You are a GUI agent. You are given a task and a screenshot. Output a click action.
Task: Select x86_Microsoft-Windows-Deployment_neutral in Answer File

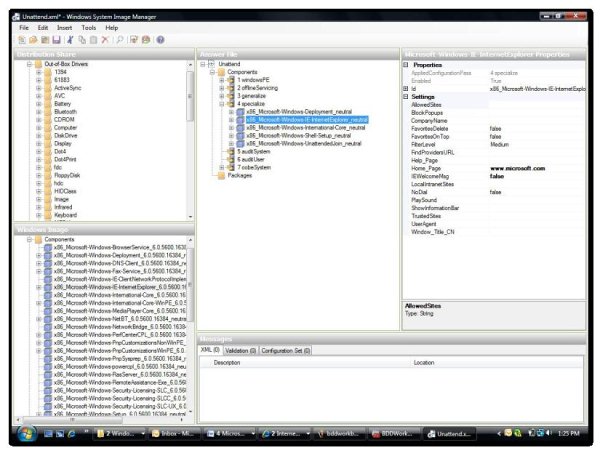(x=299, y=112)
